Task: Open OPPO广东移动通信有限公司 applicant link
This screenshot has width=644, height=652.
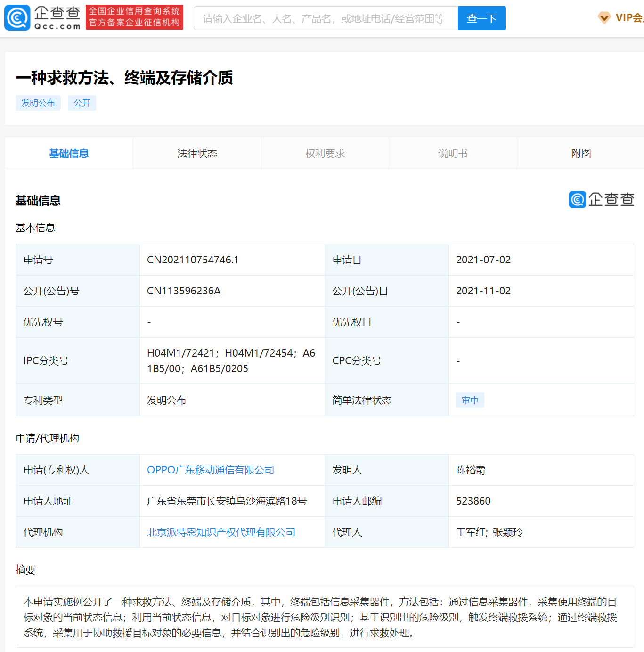Action: point(211,470)
